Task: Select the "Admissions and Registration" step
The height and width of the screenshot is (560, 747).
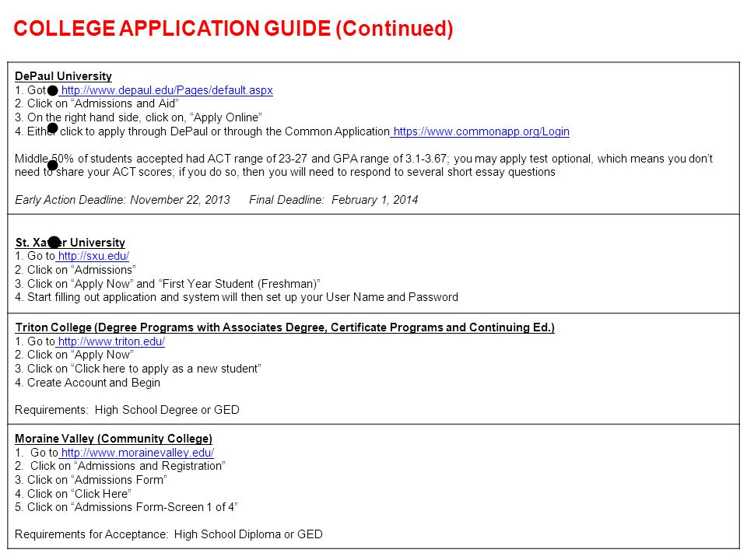Action: pyautogui.click(x=121, y=466)
